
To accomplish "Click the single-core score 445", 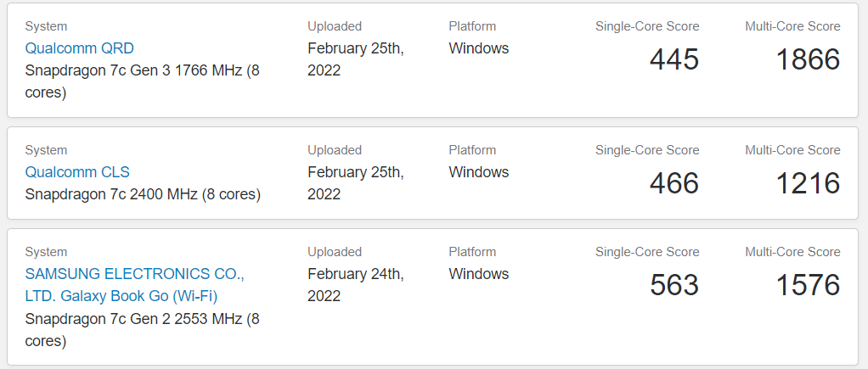I will pos(674,59).
